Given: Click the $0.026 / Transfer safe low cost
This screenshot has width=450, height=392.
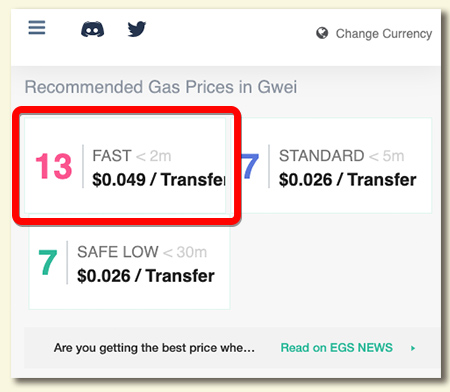Looking at the screenshot, I should click(x=146, y=276).
